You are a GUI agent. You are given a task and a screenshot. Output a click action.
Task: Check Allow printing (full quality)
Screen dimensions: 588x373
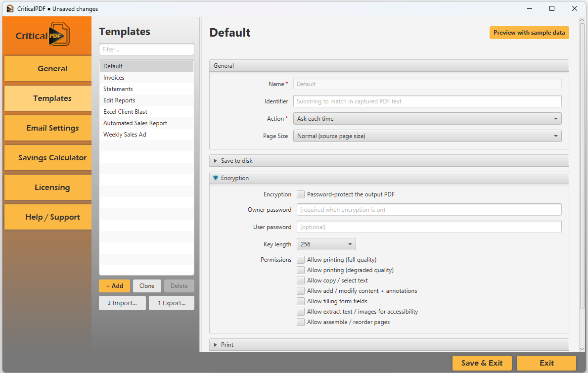pos(300,260)
